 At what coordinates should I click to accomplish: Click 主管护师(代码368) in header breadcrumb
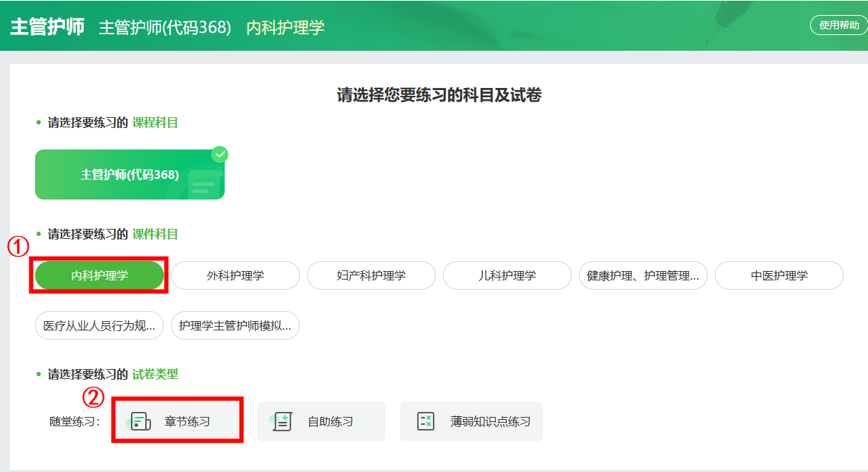pos(165,28)
